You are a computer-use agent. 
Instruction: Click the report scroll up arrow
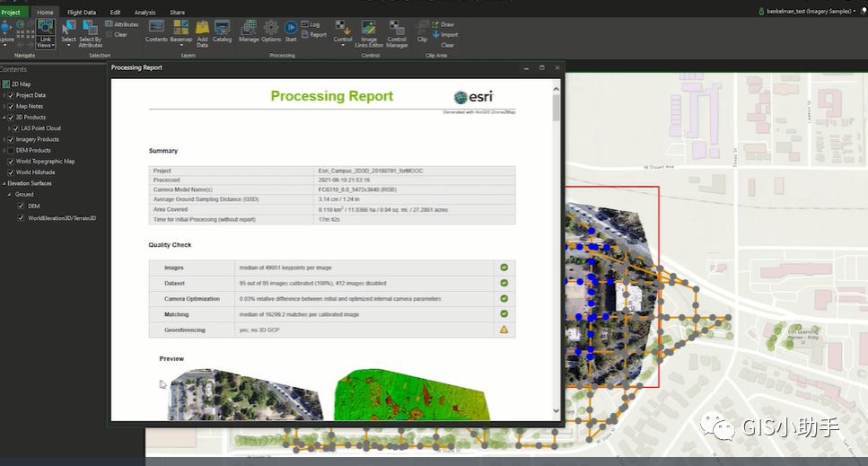pos(556,89)
